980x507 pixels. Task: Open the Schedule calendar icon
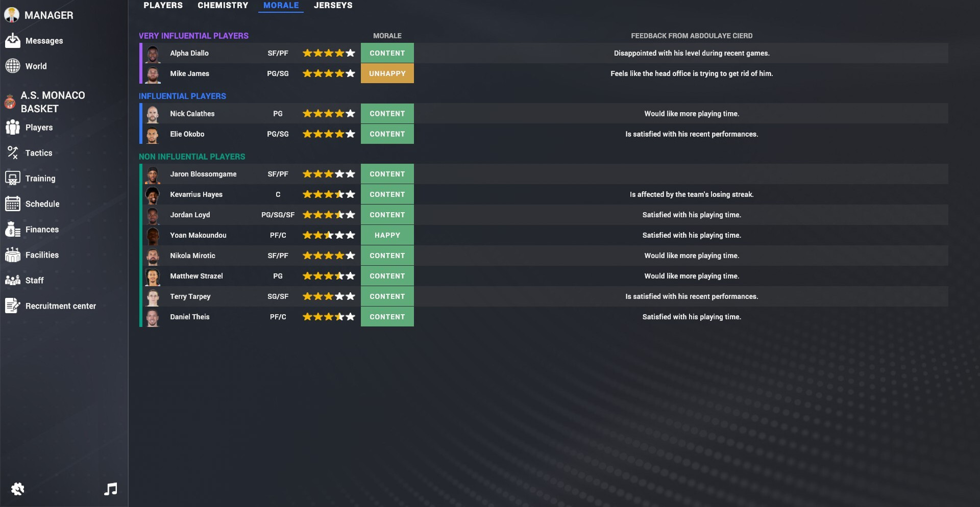coord(13,204)
